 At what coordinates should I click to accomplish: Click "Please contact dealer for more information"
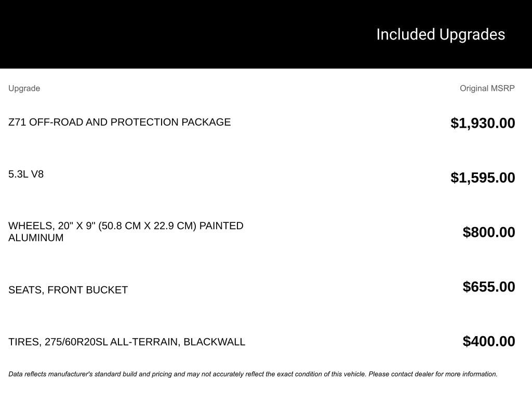(433, 374)
